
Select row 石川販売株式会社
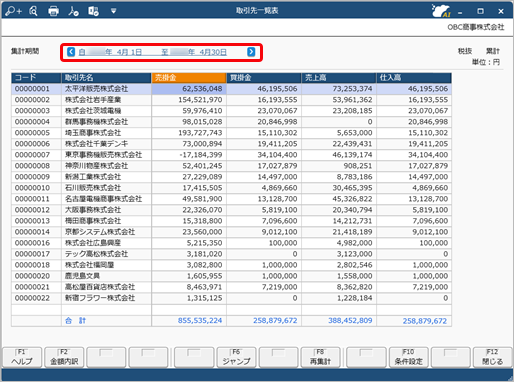tap(231, 188)
